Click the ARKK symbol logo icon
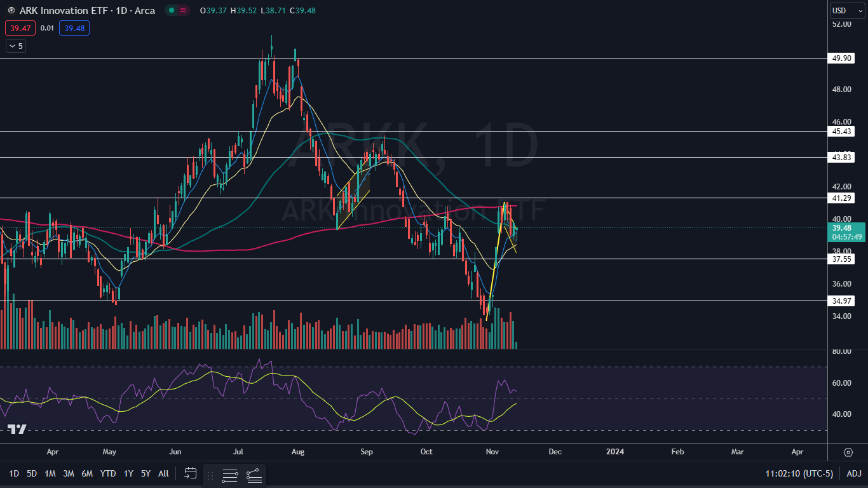The image size is (868, 488). coord(11,11)
